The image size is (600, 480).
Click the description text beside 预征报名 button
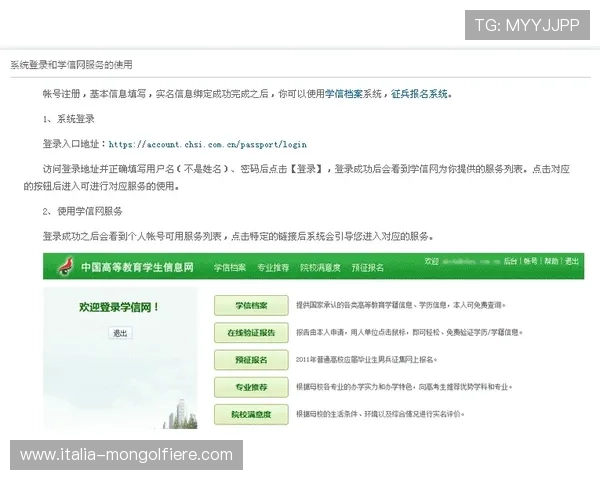pyautogui.click(x=366, y=360)
